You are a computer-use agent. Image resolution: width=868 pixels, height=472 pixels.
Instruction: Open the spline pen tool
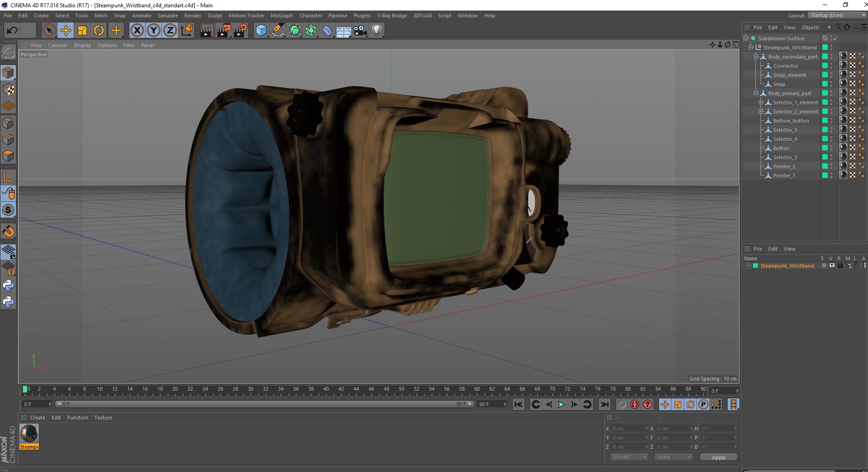[278, 31]
